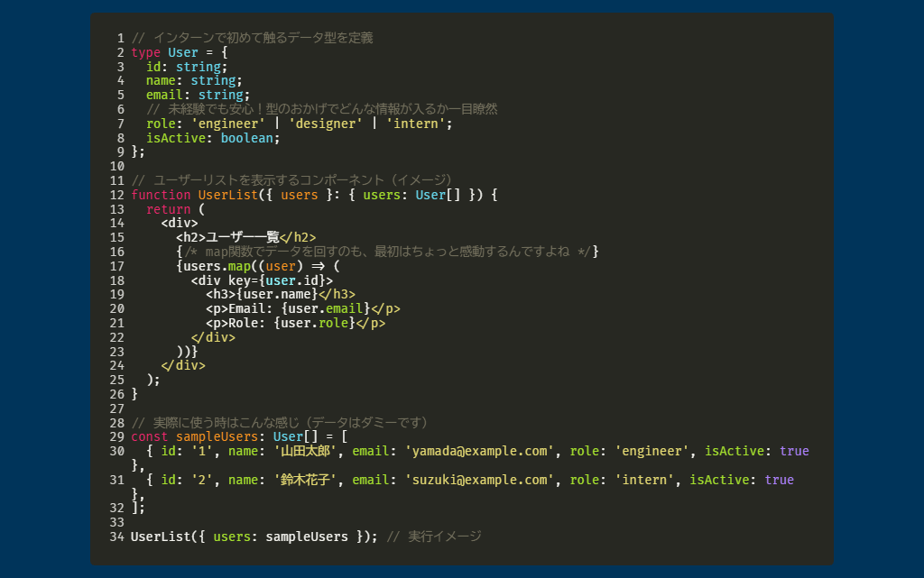Click the 'return' keyword on line 13
Screen dimensions: 924x578
pos(168,209)
